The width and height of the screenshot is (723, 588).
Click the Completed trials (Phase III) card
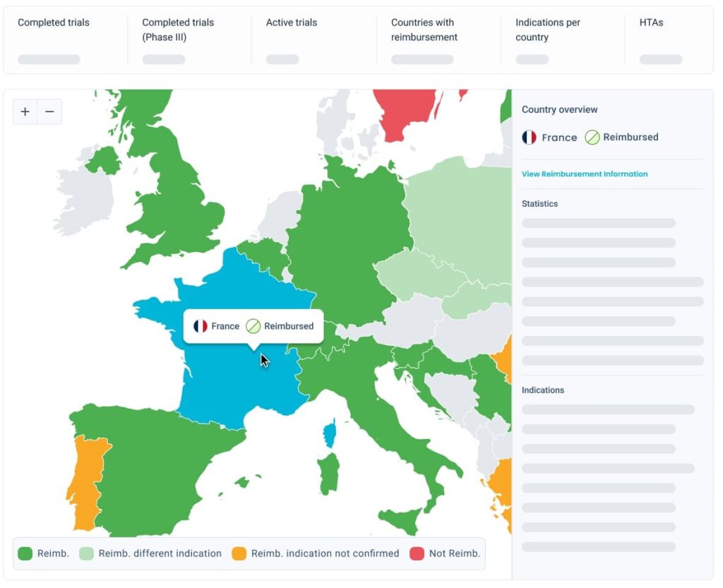[190, 40]
